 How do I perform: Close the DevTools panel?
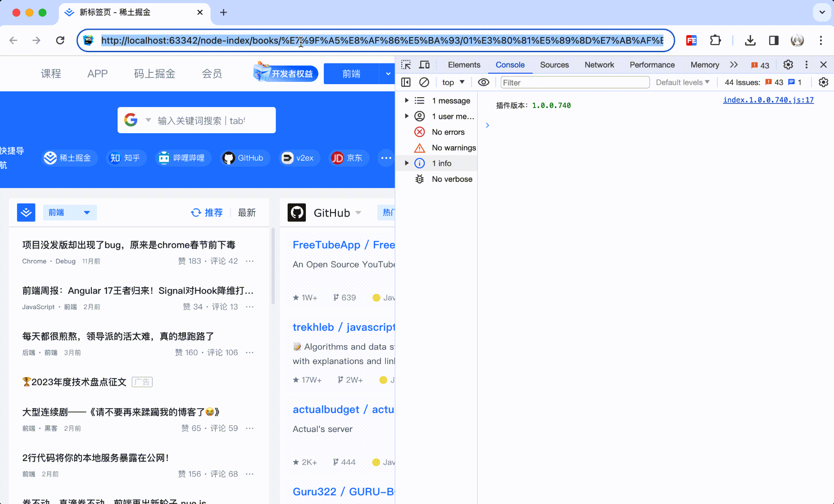pos(824,65)
